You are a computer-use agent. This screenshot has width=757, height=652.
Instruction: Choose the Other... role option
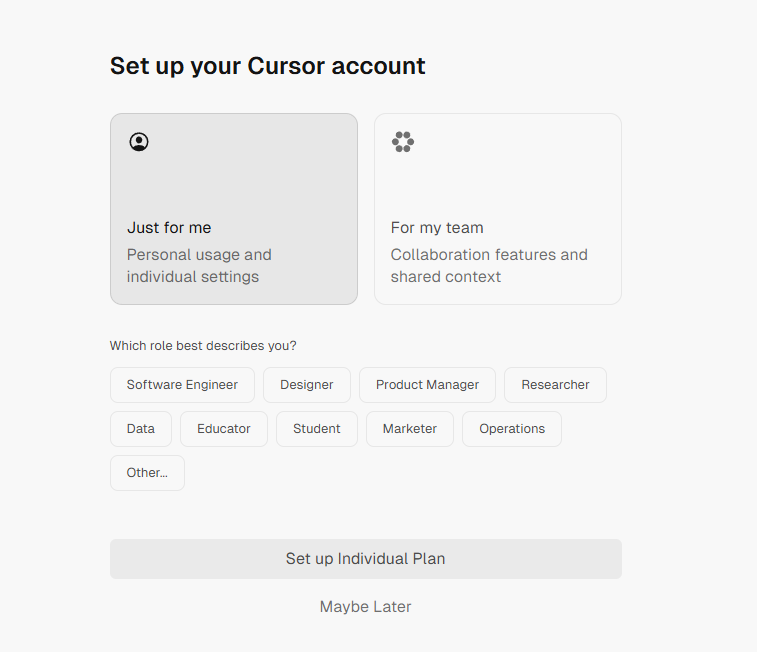tap(147, 472)
